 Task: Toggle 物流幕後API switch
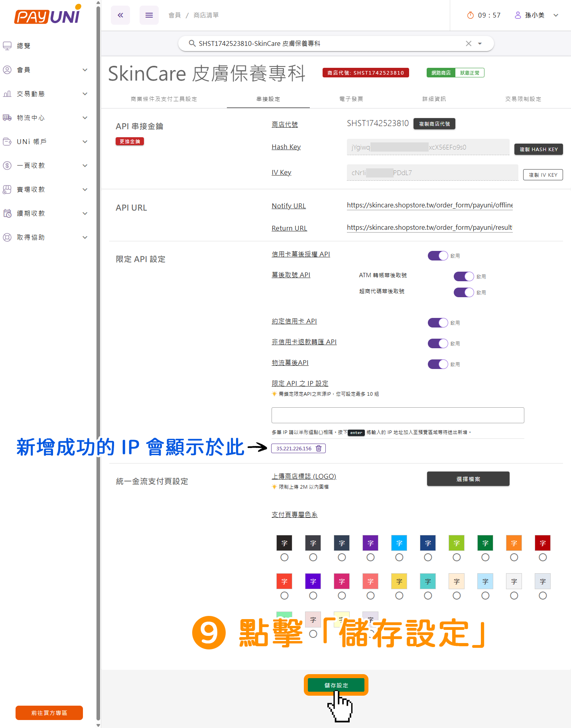coord(438,364)
